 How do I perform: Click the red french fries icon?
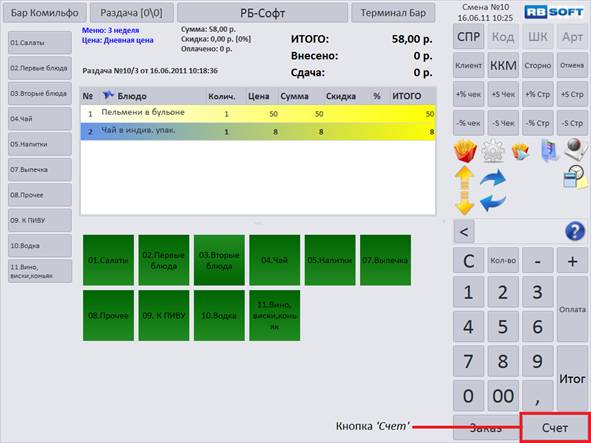pyautogui.click(x=465, y=151)
